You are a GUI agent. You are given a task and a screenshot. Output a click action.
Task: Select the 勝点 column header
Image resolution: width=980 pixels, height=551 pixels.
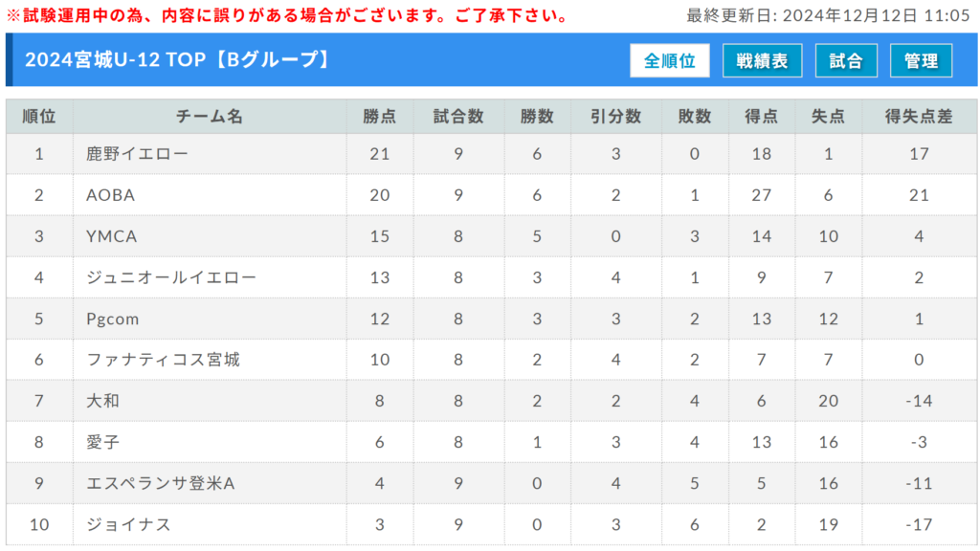[380, 117]
